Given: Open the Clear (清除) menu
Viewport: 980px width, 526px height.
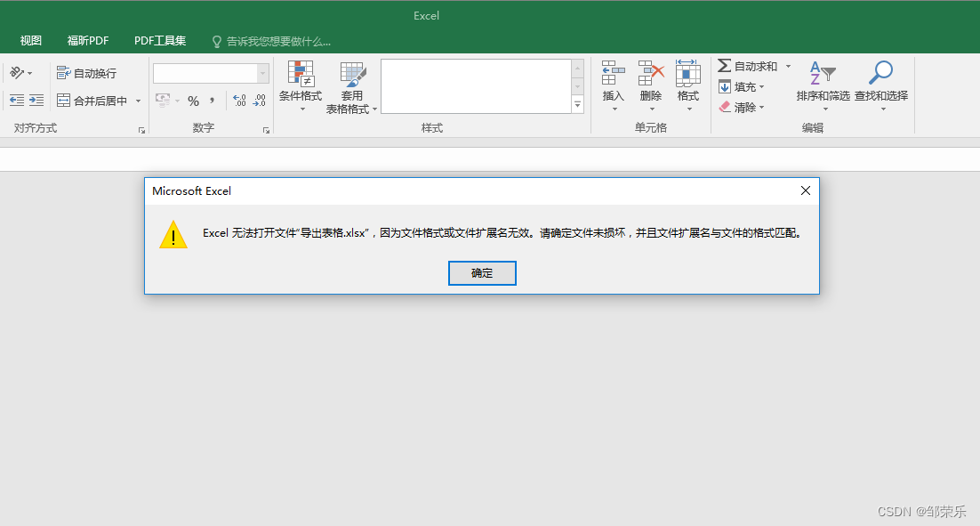Looking at the screenshot, I should 742,107.
